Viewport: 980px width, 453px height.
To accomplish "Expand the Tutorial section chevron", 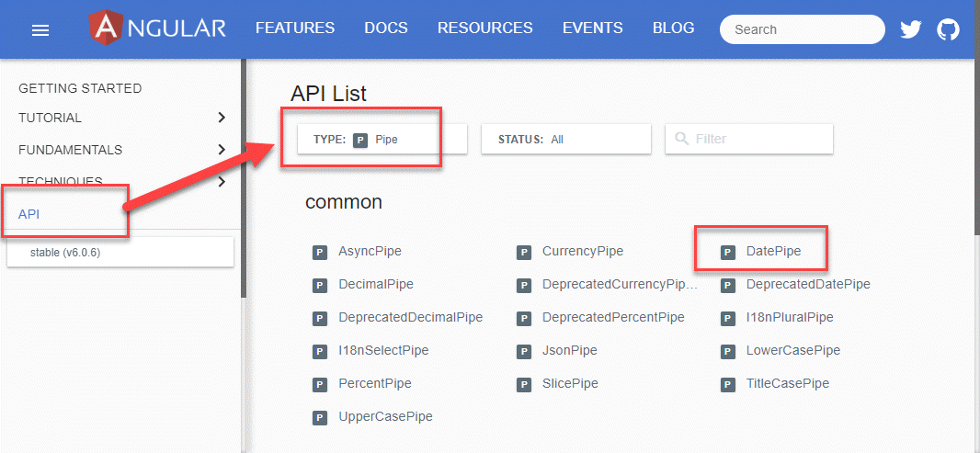I will 221,118.
